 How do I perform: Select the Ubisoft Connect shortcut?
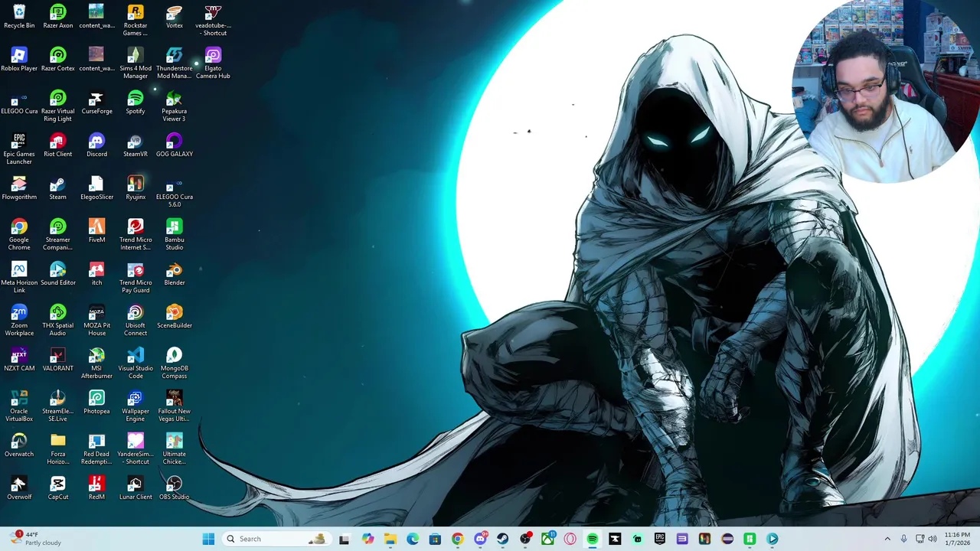[x=136, y=321]
